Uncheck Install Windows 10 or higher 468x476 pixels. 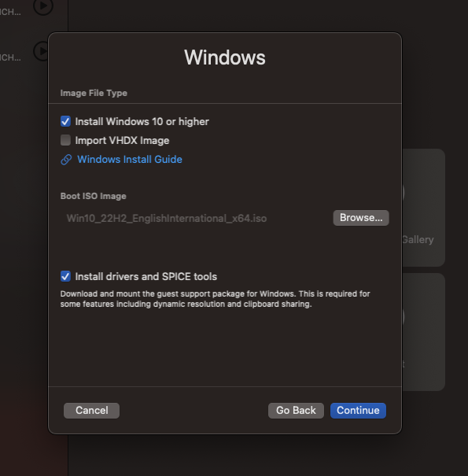click(x=65, y=121)
